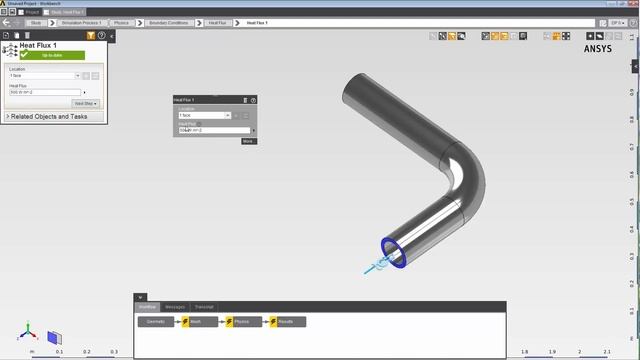
Task: Click the dark icon after the orange selection icon
Action: point(461,36)
